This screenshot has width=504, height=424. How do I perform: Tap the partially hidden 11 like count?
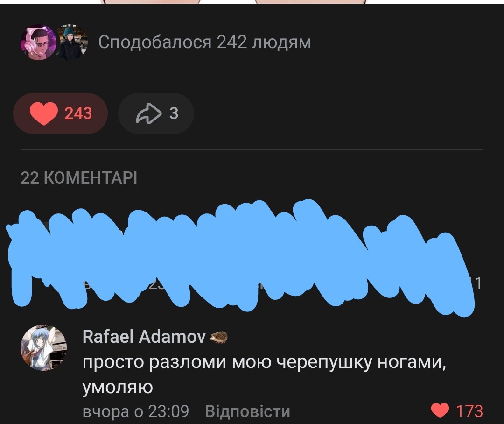[x=477, y=284]
